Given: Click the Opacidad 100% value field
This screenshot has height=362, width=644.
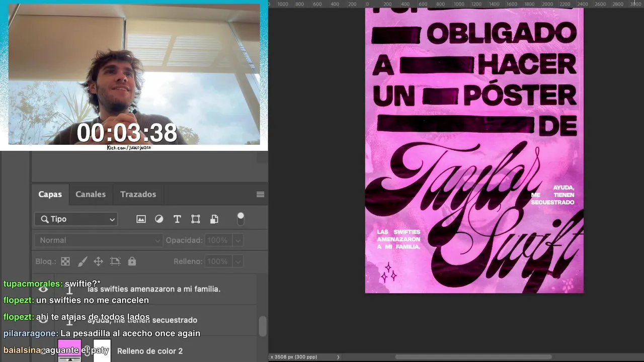Looking at the screenshot, I should (219, 240).
